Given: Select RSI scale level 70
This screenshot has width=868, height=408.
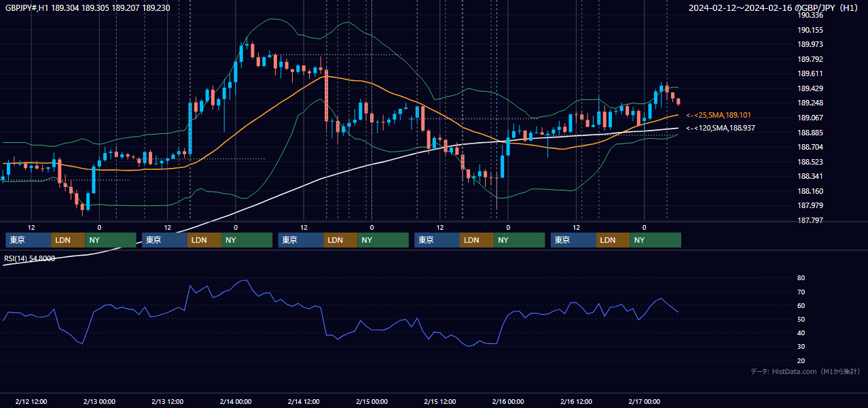Looking at the screenshot, I should 801,292.
